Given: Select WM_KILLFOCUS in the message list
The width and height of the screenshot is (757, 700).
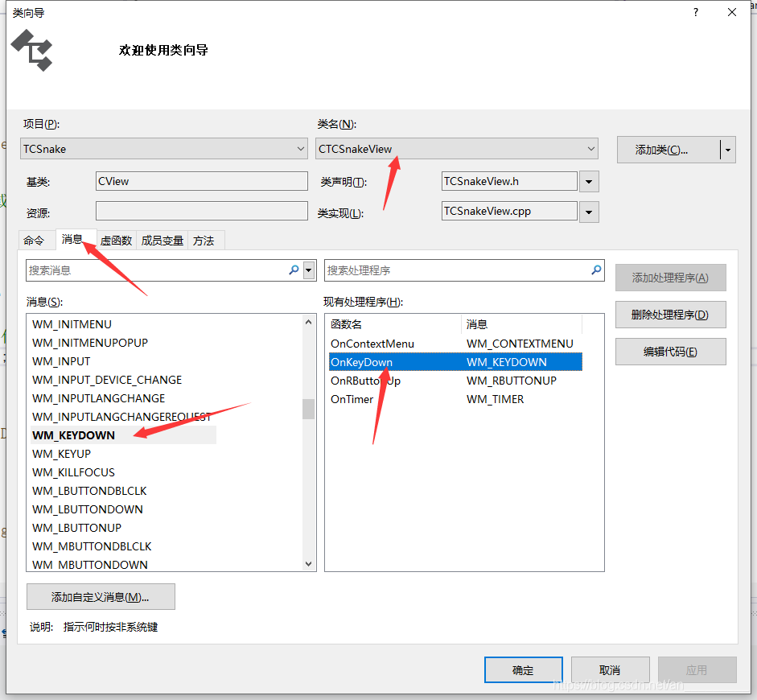Looking at the screenshot, I should point(73,472).
